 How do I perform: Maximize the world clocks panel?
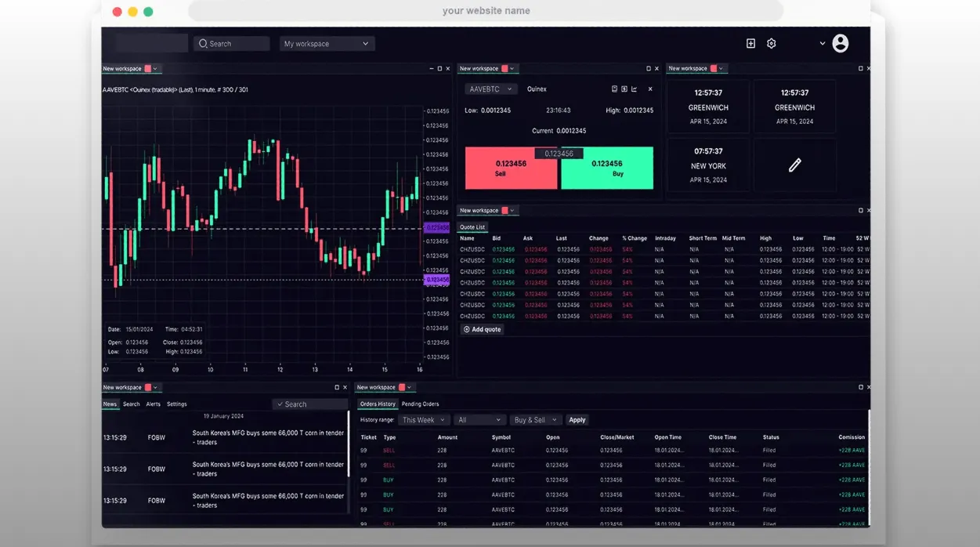(861, 69)
